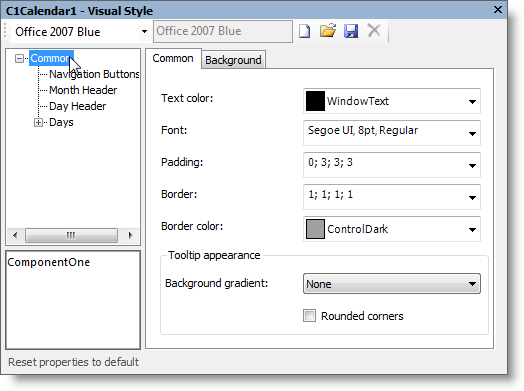Click the tree scrollbar right arrow
The width and height of the screenshot is (524, 391).
[130, 235]
